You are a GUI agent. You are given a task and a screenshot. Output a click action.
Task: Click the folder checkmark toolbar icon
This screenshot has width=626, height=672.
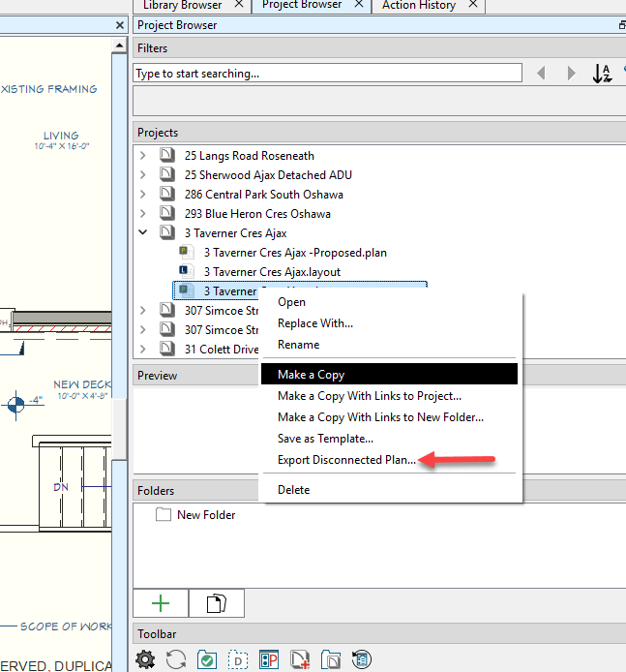pyautogui.click(x=206, y=660)
